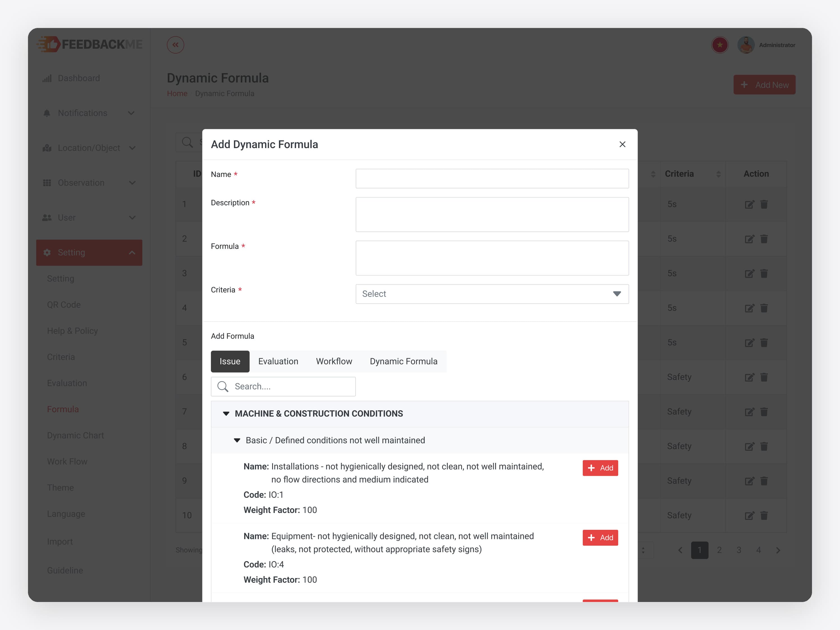The width and height of the screenshot is (840, 630).
Task: Click edit icon in row 1
Action: [x=749, y=204]
